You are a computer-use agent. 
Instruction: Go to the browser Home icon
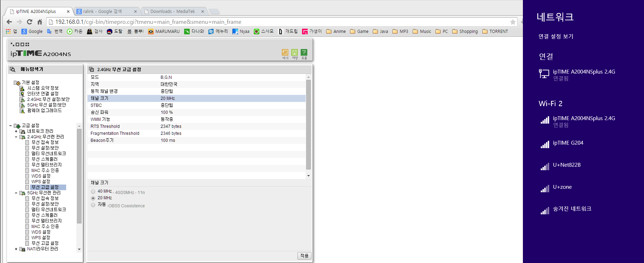pyautogui.click(x=40, y=22)
